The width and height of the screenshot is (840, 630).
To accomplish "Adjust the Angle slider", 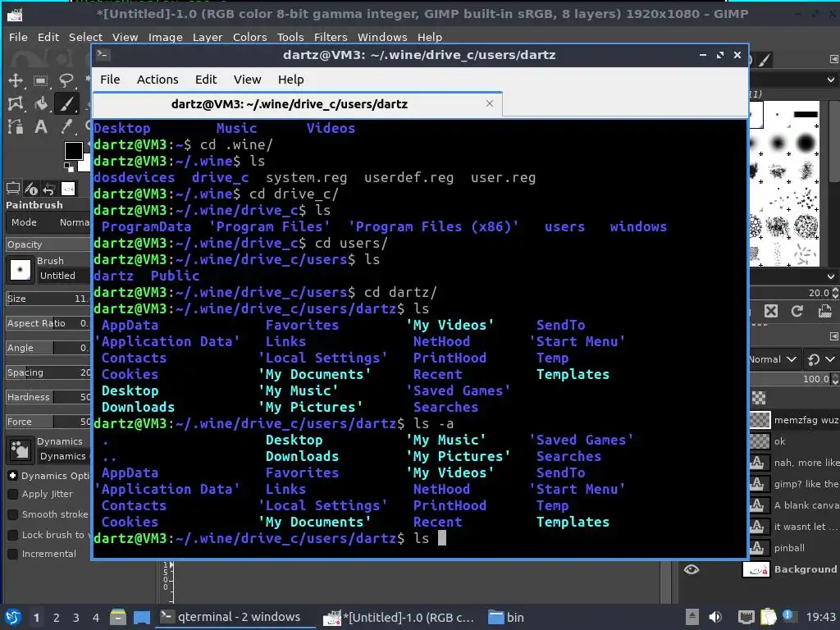I will [48, 348].
